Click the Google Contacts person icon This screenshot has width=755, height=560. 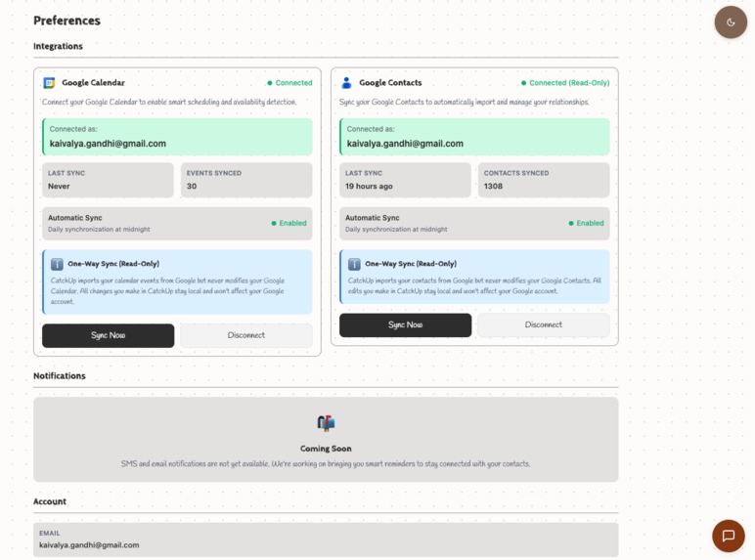(x=346, y=83)
